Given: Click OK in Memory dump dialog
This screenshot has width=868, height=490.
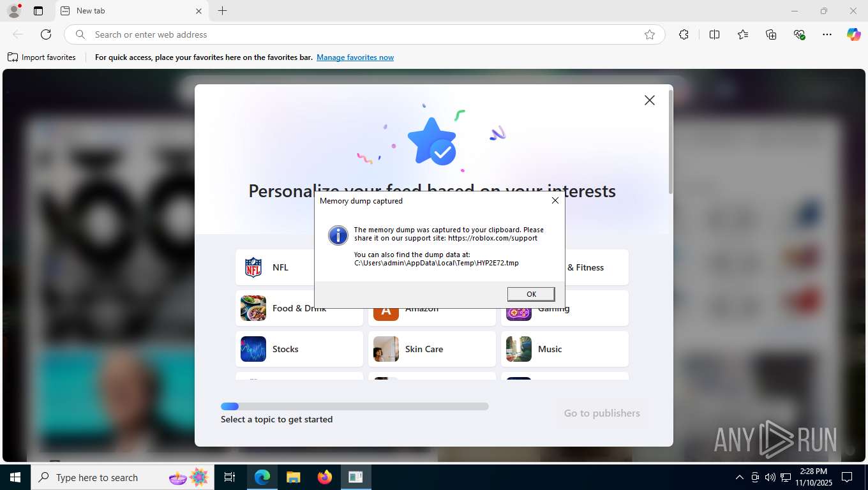Looking at the screenshot, I should click(531, 294).
